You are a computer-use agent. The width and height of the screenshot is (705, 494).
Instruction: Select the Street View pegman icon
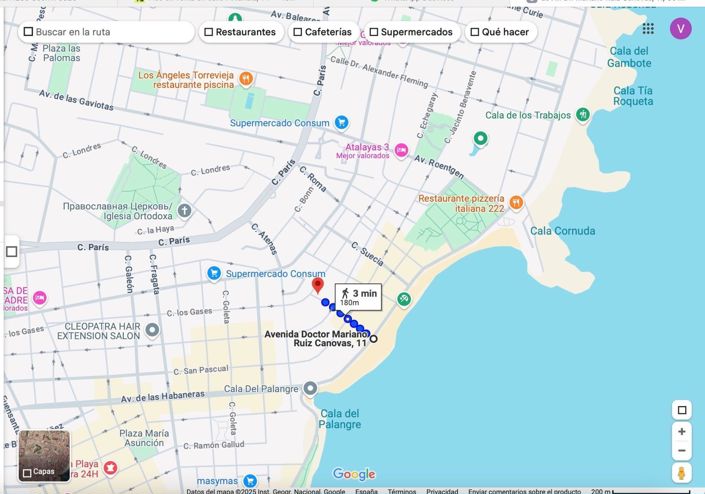tap(682, 473)
